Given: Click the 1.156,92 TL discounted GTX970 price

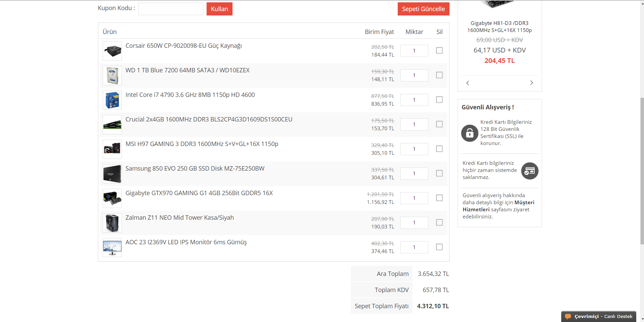Looking at the screenshot, I should point(381,202).
